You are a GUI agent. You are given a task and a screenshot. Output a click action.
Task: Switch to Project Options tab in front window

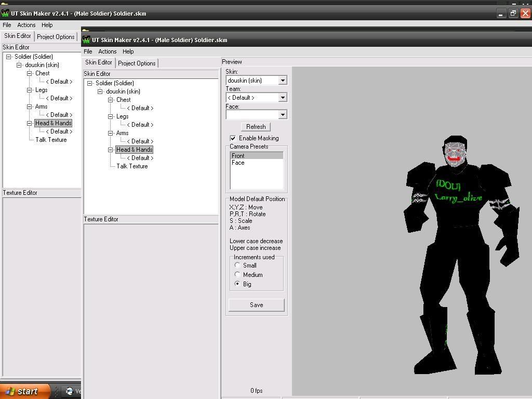pos(137,63)
